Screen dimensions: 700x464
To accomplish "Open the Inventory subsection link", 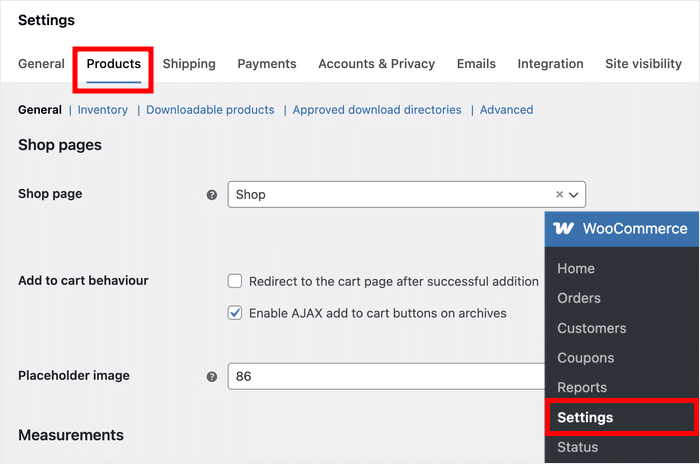I will tap(103, 110).
